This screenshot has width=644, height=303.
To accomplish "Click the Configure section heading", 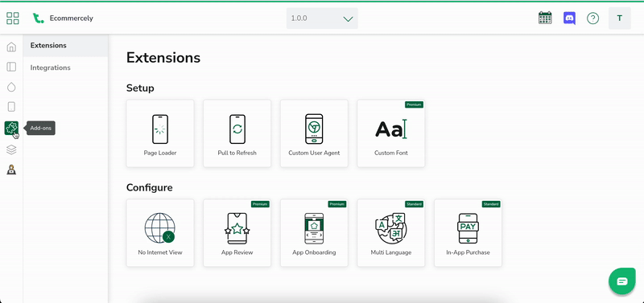I will coord(150,188).
